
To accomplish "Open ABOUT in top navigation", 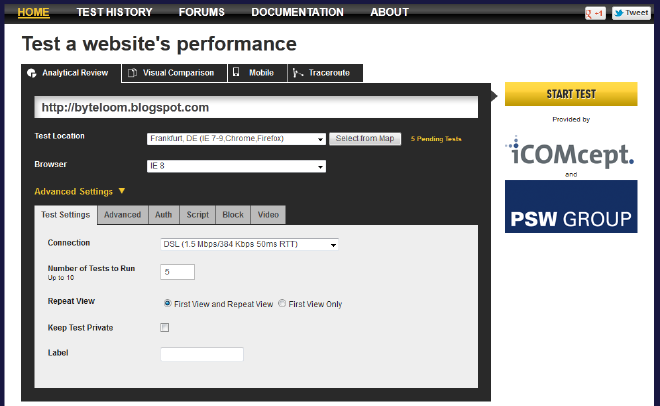I will pyautogui.click(x=389, y=12).
